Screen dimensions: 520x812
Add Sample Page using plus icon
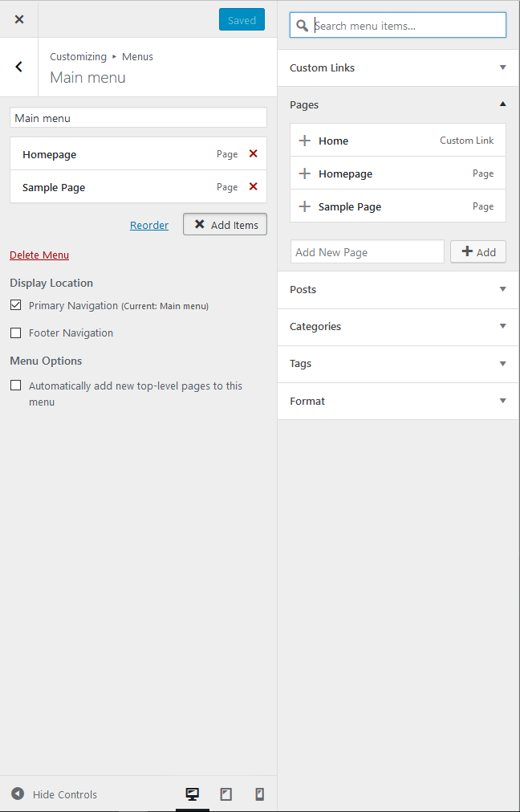point(305,206)
